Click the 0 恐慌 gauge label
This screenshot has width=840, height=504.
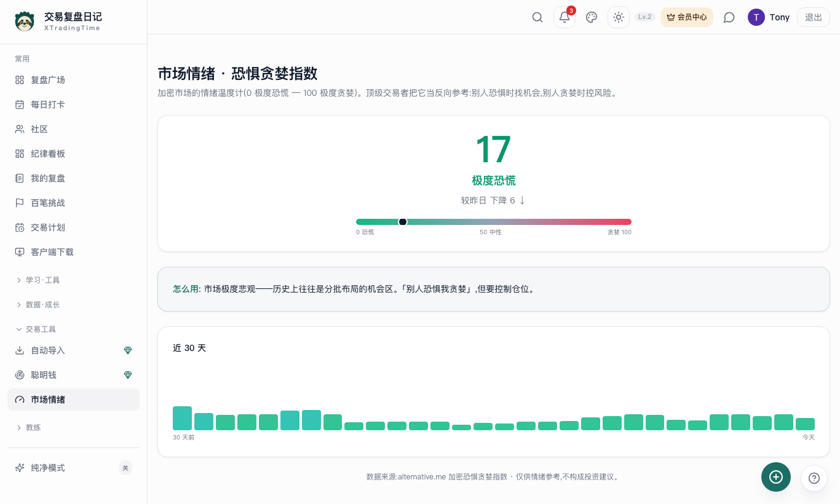(365, 232)
